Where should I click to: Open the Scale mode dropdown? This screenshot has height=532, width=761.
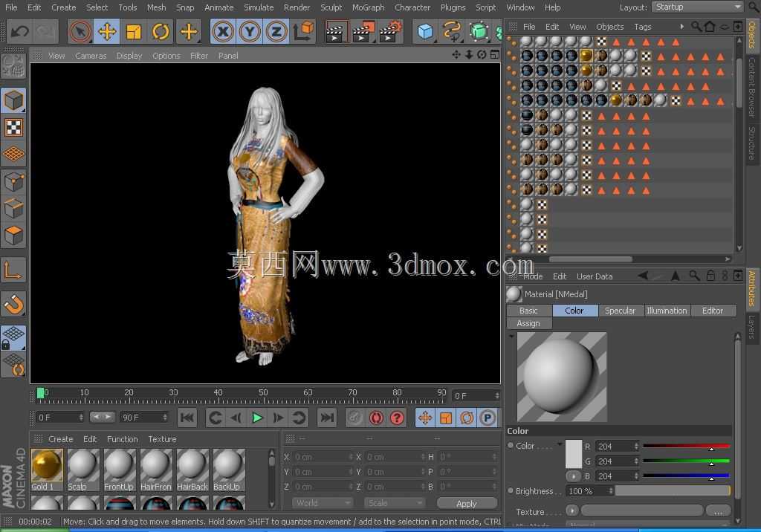coord(394,503)
